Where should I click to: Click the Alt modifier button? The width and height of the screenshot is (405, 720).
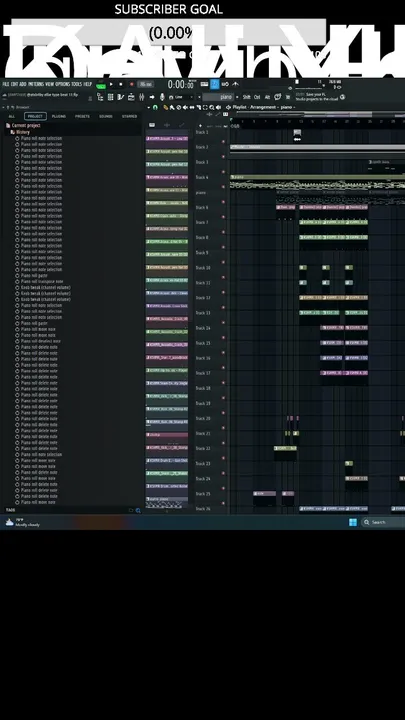[267, 97]
